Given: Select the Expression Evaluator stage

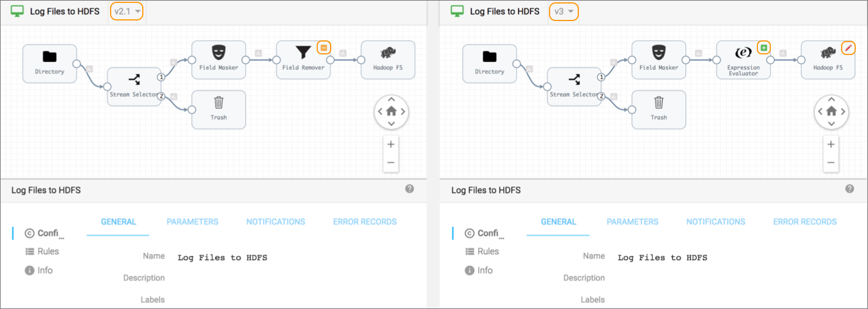Looking at the screenshot, I should click(x=743, y=60).
